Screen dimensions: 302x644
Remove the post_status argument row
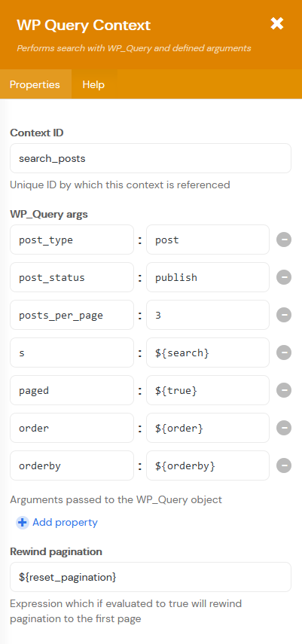(284, 277)
